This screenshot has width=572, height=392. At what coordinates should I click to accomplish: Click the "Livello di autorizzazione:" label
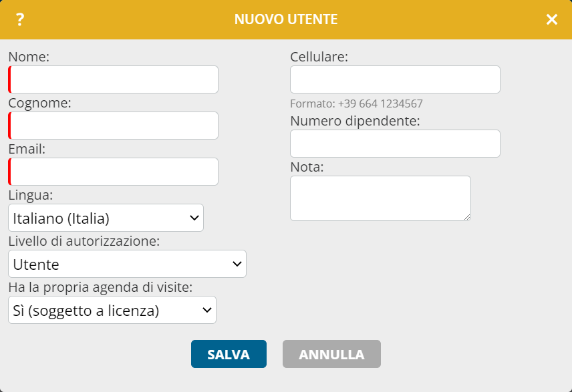pos(84,241)
